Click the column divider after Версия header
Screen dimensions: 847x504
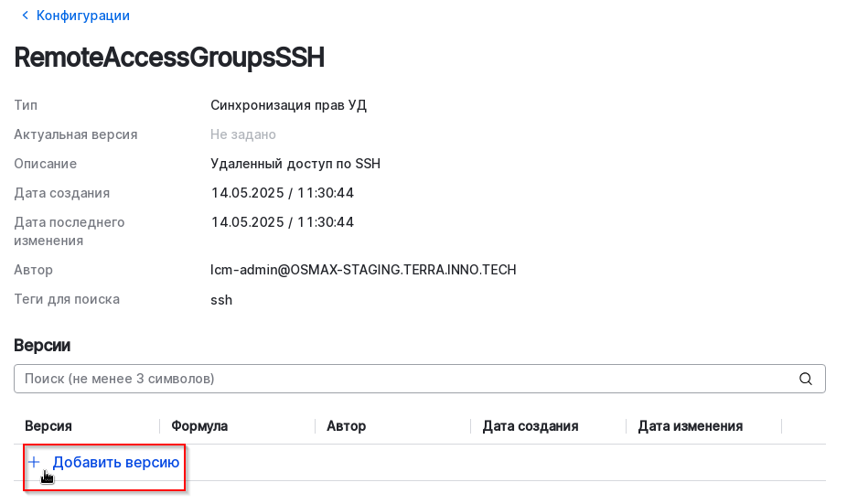(x=160, y=426)
